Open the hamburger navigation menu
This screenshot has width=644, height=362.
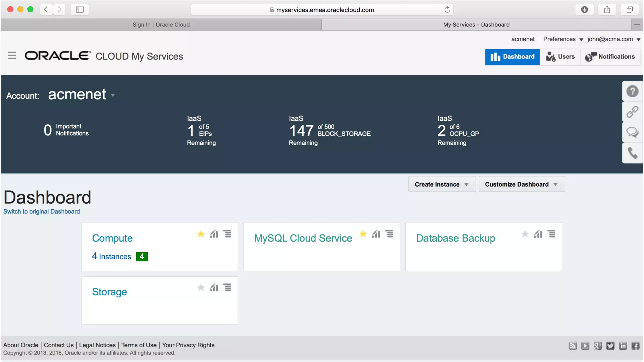(x=12, y=56)
